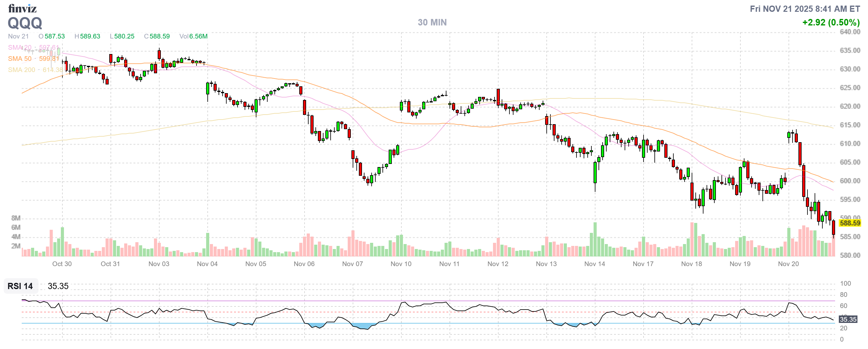Click the SMA 20 indicator label
This screenshot has height=349, width=868.
(x=20, y=48)
